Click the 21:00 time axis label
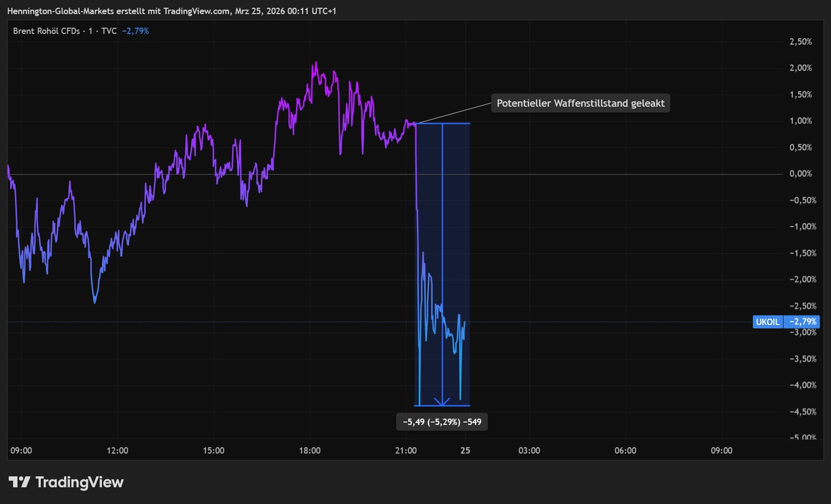The width and height of the screenshot is (831, 504). 406,450
